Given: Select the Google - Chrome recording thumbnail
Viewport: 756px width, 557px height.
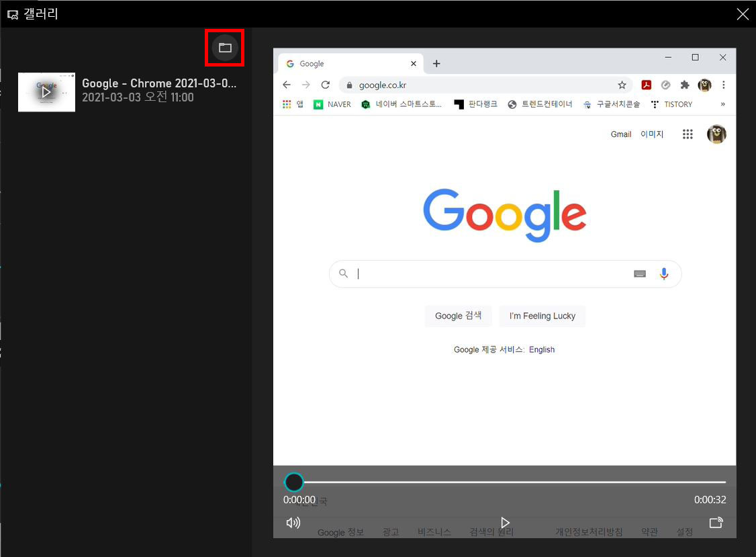Looking at the screenshot, I should [46, 91].
